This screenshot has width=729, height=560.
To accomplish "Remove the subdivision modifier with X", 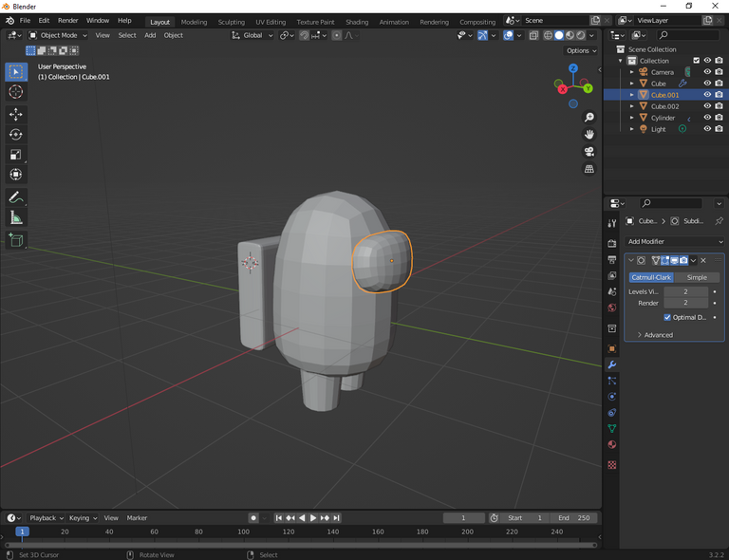I will (x=703, y=260).
